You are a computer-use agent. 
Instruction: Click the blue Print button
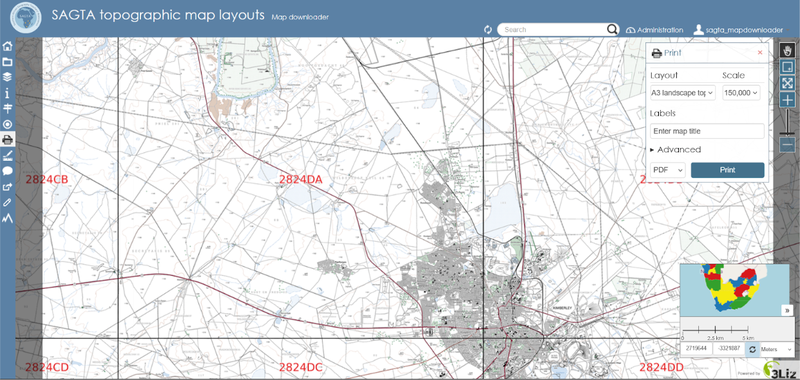(x=727, y=170)
